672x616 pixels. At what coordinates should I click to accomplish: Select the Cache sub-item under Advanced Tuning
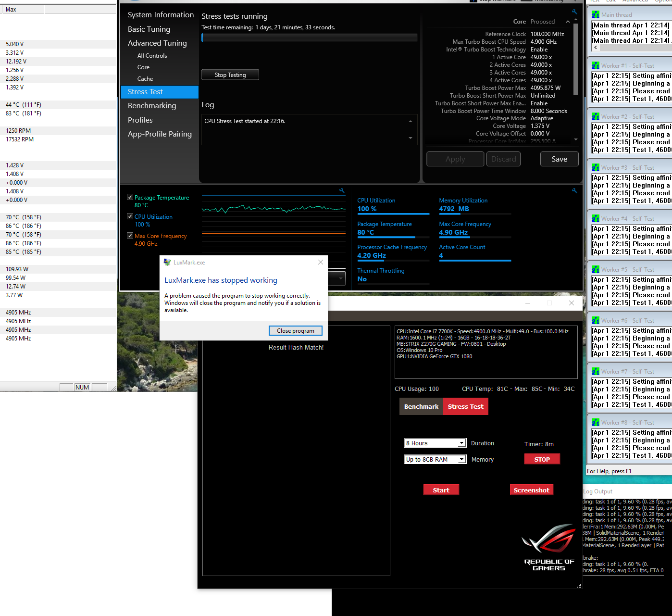[x=145, y=79]
